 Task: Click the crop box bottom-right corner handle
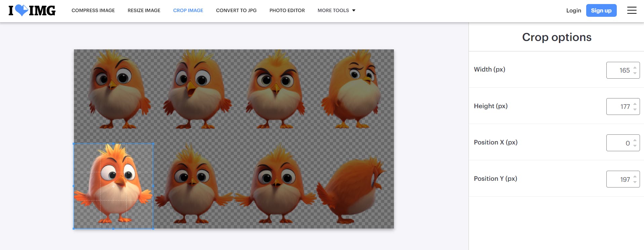coord(153,228)
